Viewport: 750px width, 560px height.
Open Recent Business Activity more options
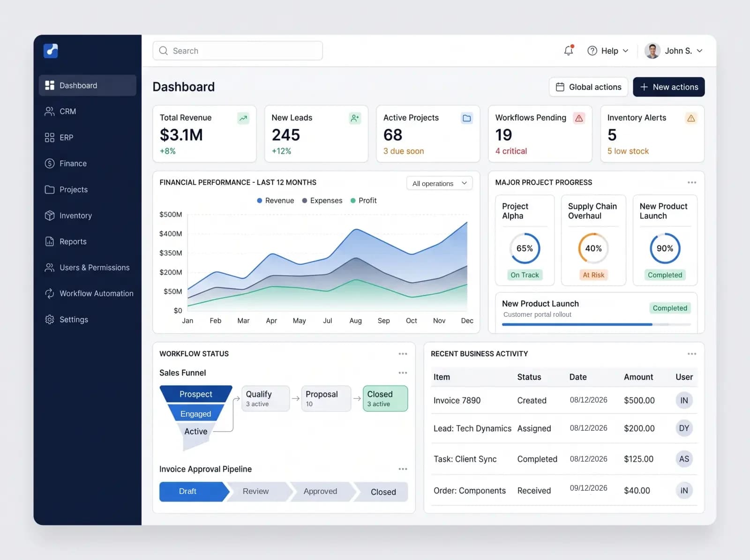(692, 354)
